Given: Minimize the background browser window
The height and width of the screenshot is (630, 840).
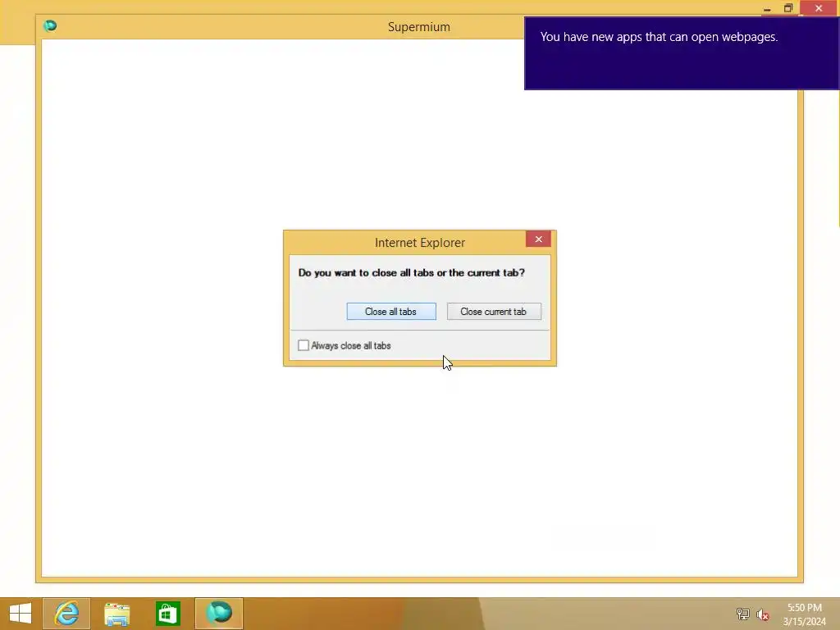Looking at the screenshot, I should click(767, 8).
